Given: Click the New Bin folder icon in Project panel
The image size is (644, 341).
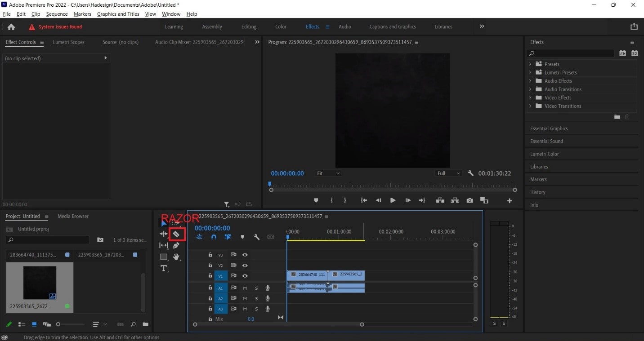Looking at the screenshot, I should [145, 324].
